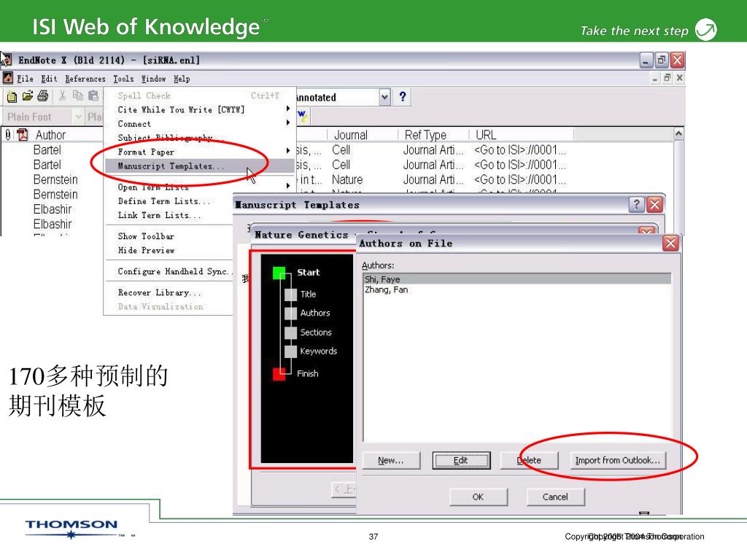Expand the Connect submenu arrow
Viewport: 747px width, 560px height.
(287, 122)
